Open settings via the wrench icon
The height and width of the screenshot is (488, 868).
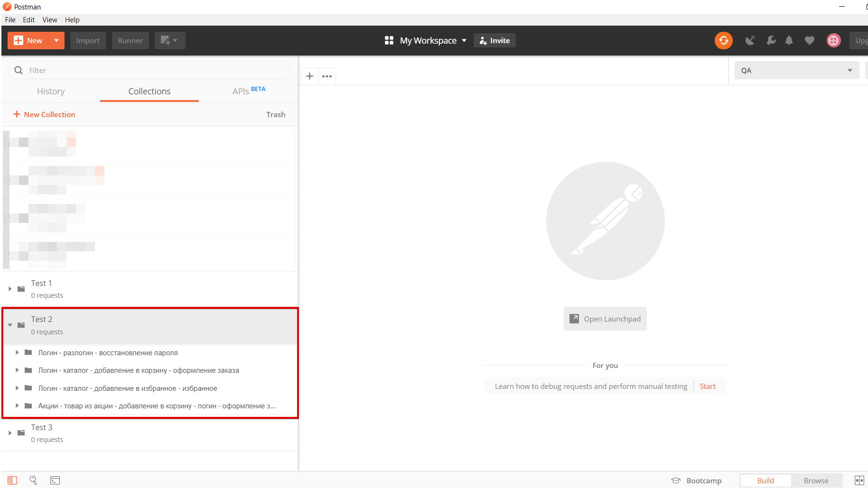[x=771, y=41]
